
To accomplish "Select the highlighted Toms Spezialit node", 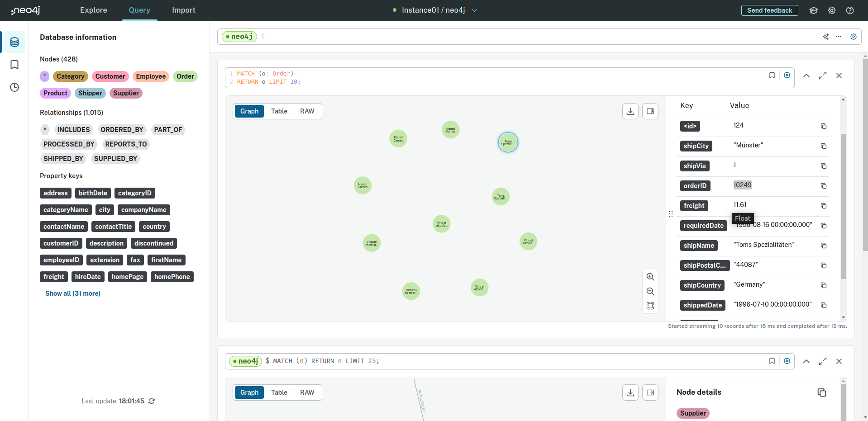I will coord(508,142).
